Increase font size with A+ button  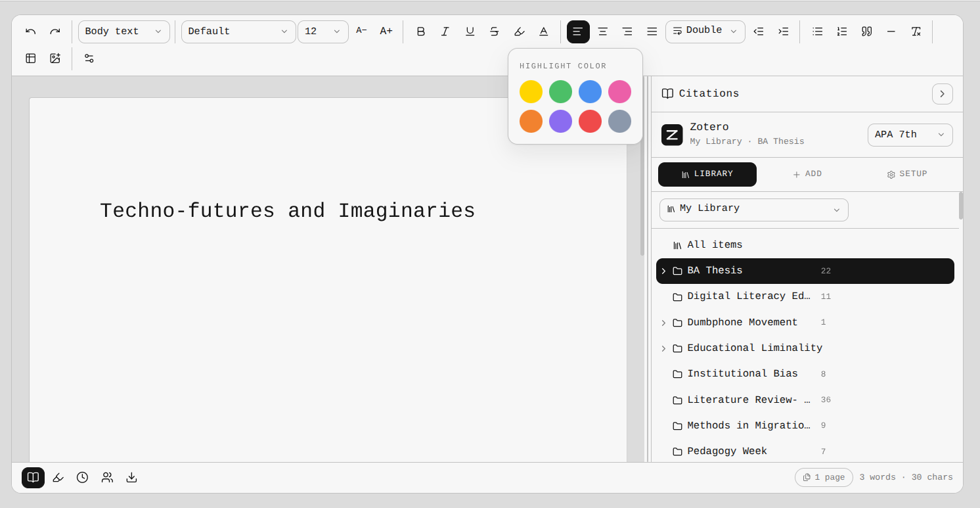386,31
